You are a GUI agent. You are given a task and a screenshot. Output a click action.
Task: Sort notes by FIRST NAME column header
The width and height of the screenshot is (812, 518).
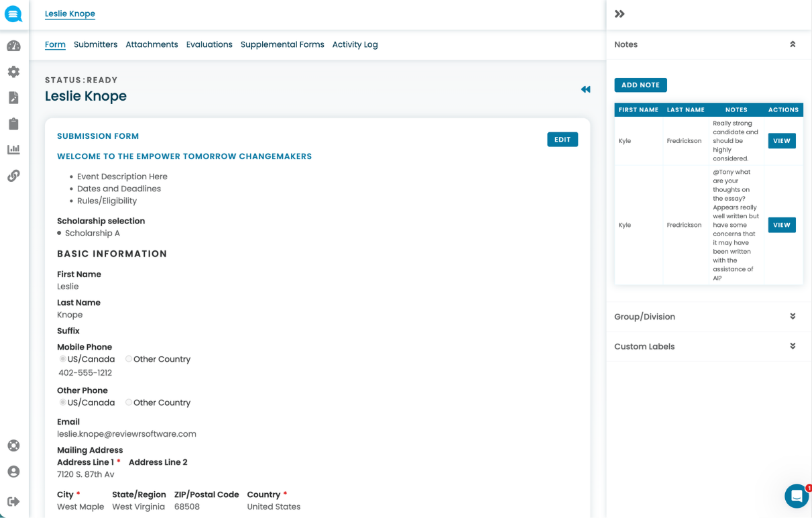[x=638, y=110]
